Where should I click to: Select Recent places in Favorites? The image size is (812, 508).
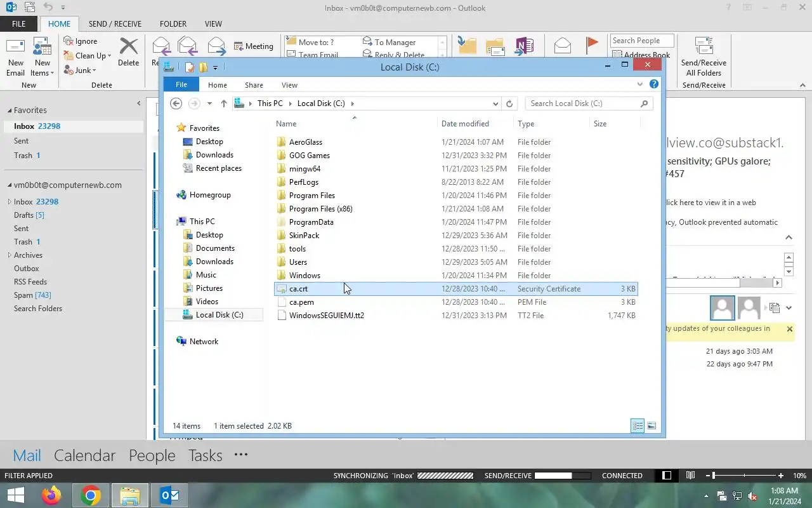(218, 168)
